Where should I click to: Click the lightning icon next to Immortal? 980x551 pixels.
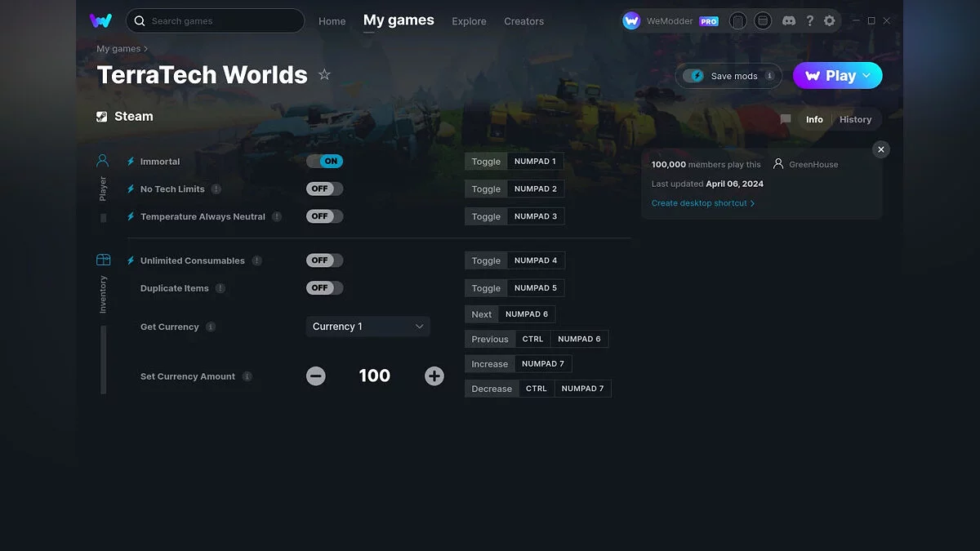coord(131,161)
